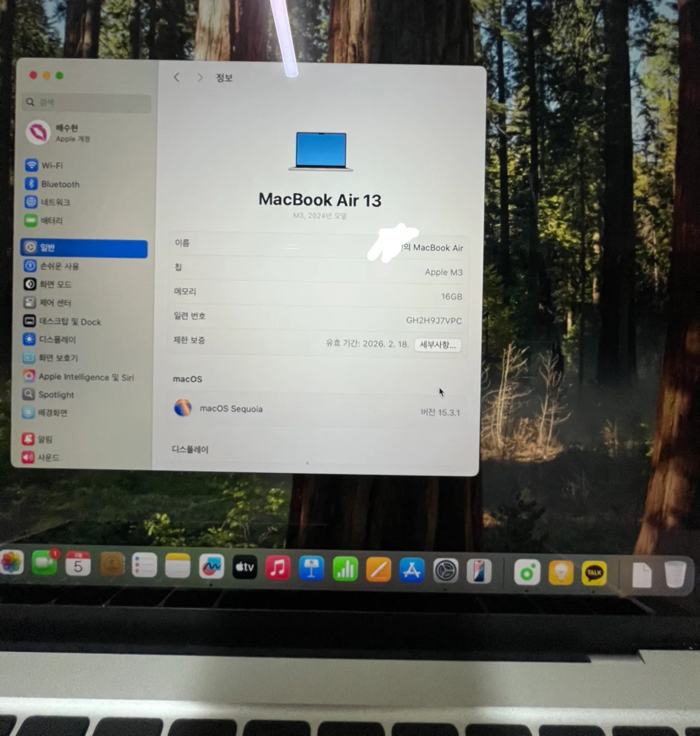Open 제어 센터 settings
This screenshot has width=700, height=736.
coord(48,303)
